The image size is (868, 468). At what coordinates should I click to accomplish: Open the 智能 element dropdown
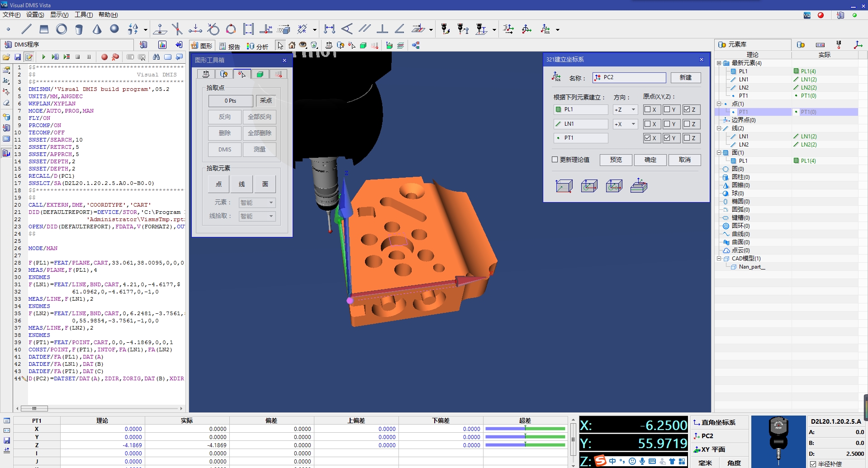coord(256,203)
